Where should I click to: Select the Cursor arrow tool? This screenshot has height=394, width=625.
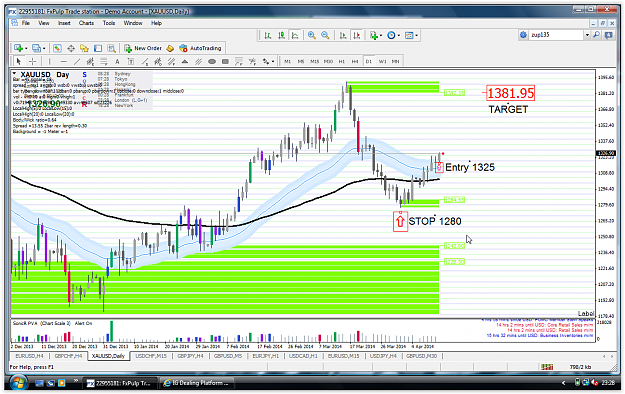[x=18, y=61]
